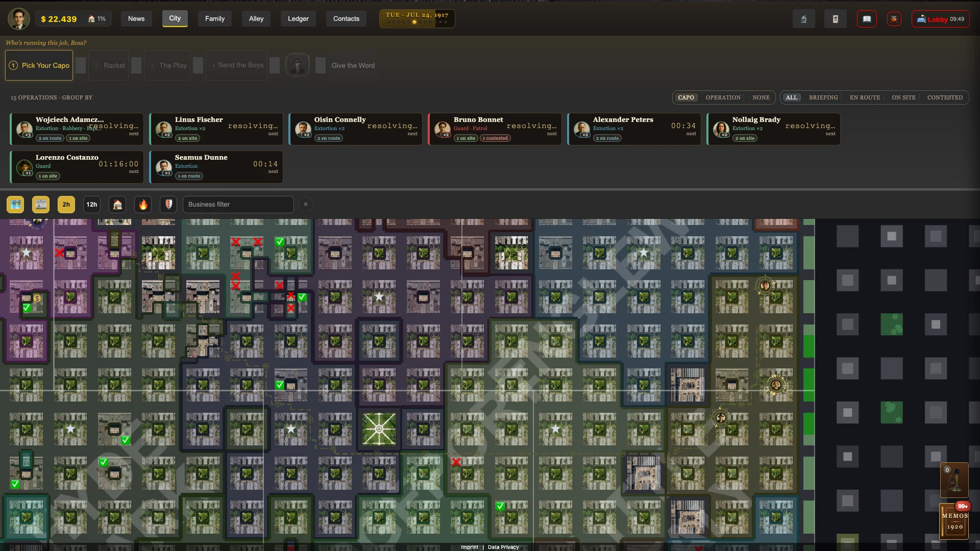Open Nollaig Brady operation card
Screen dimensions: 980x551
click(773, 129)
